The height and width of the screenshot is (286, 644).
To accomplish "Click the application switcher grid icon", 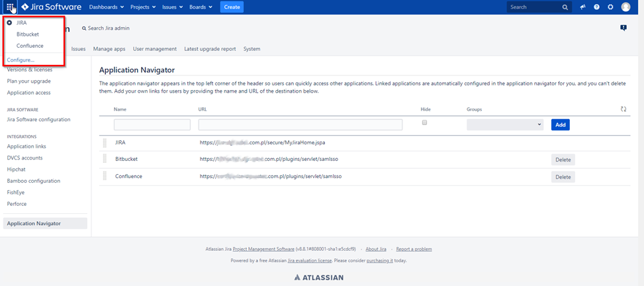I will pos(10,7).
